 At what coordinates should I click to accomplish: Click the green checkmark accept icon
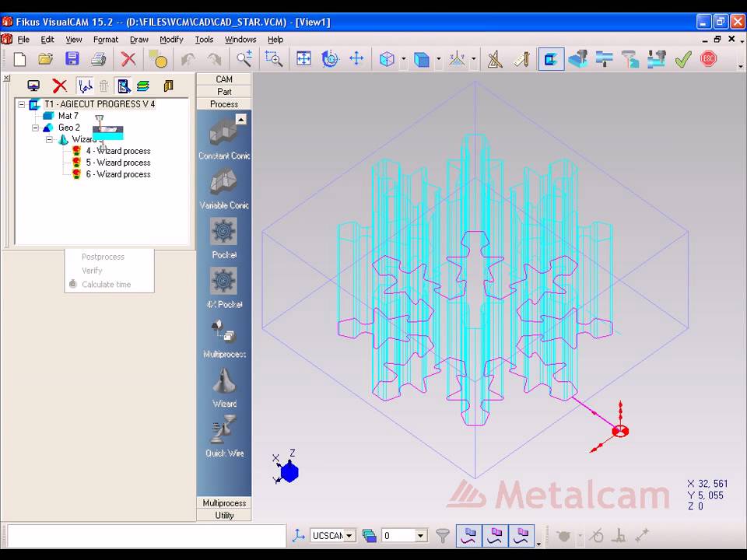[x=682, y=60]
